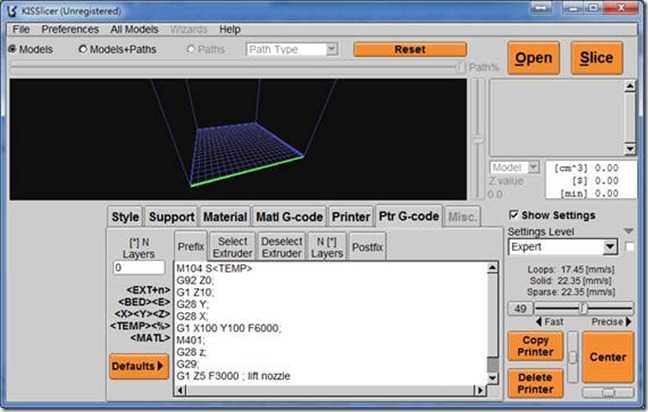Image resolution: width=648 pixels, height=412 pixels.
Task: Open the All Models menu
Action: pyautogui.click(x=134, y=29)
